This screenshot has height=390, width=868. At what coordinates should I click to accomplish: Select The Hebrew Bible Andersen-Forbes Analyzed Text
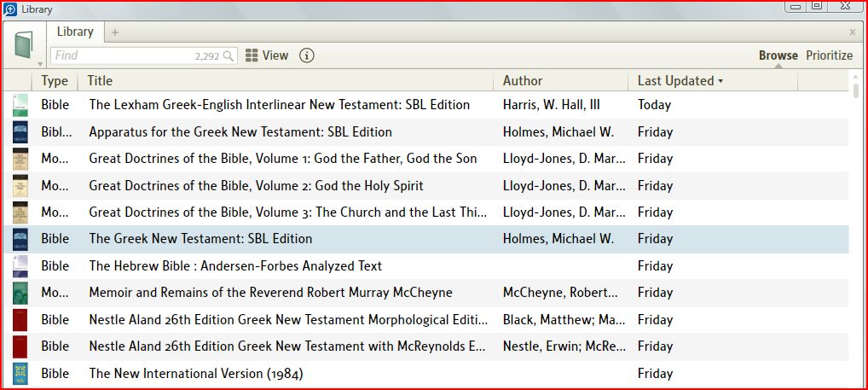tap(235, 266)
